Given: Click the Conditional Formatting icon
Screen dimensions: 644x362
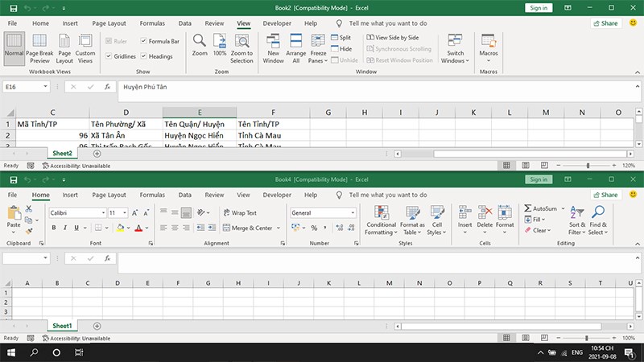Looking at the screenshot, I should pos(381,212).
